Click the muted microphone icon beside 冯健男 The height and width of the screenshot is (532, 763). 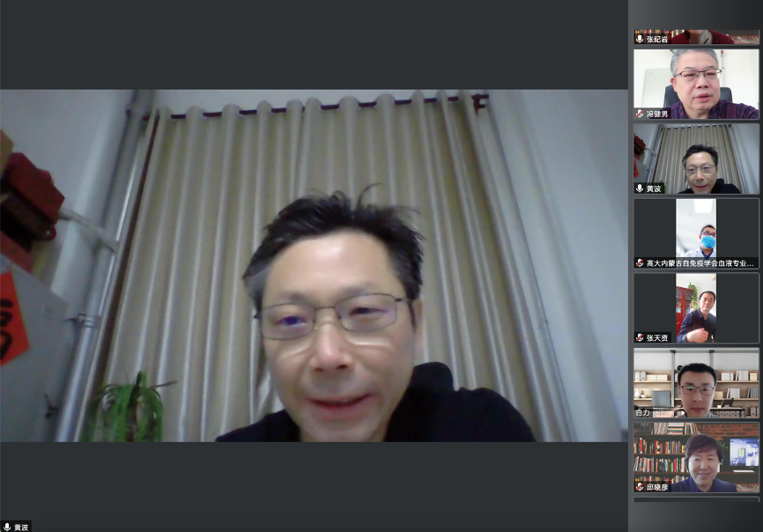640,114
